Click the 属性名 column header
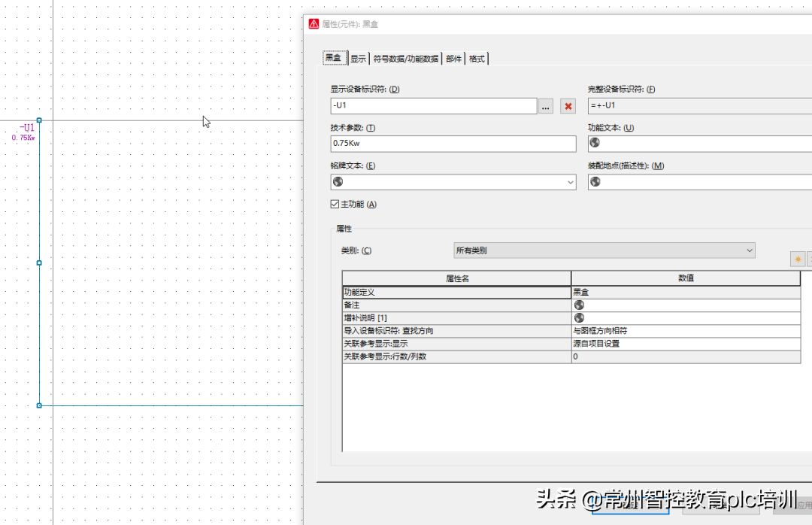This screenshot has height=525, width=812. coord(456,278)
